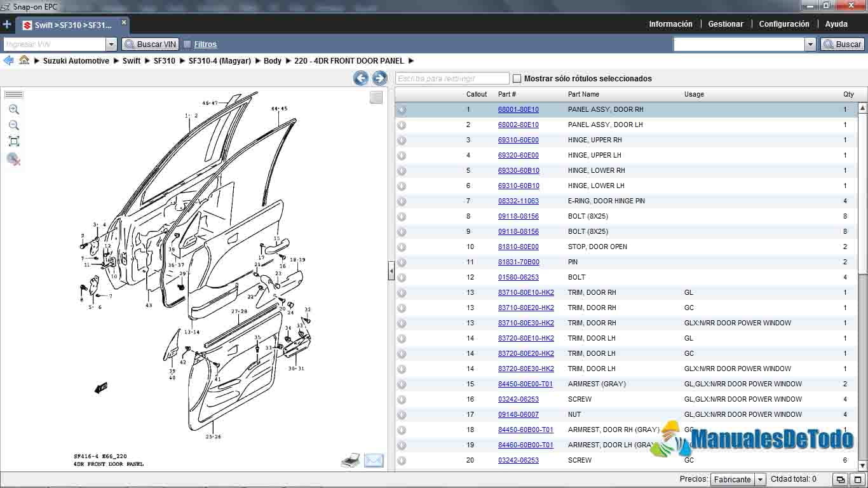
Task: Go to next illustration arrow
Action: (x=379, y=78)
